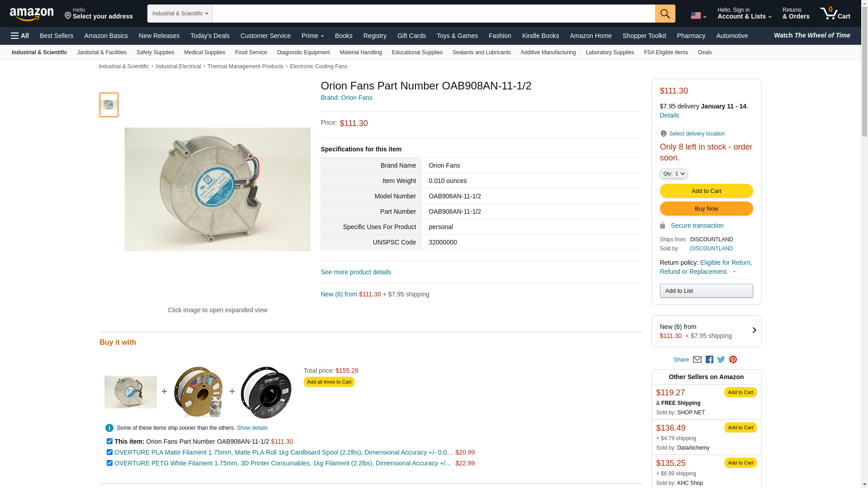
Task: Go to Amazon home via logo
Action: click(x=32, y=14)
